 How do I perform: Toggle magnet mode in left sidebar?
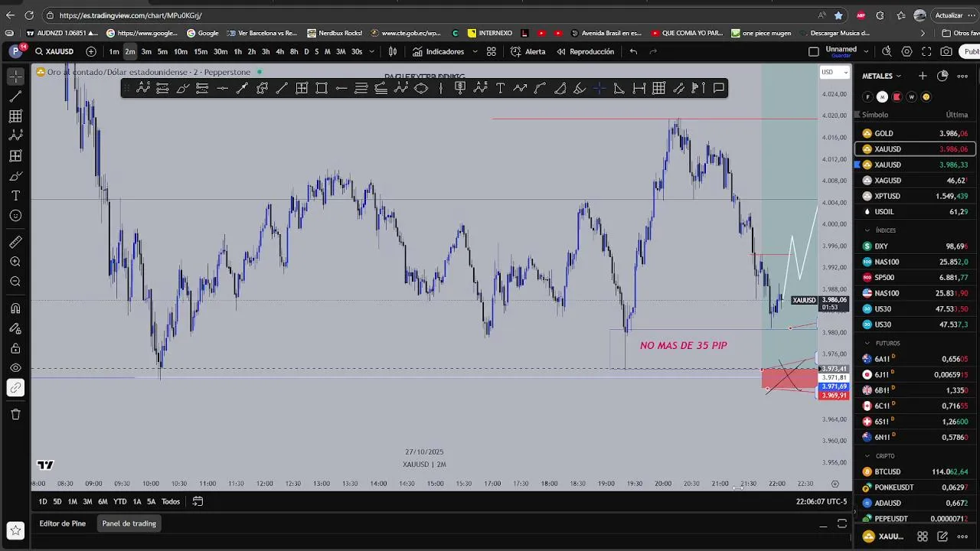click(x=15, y=308)
